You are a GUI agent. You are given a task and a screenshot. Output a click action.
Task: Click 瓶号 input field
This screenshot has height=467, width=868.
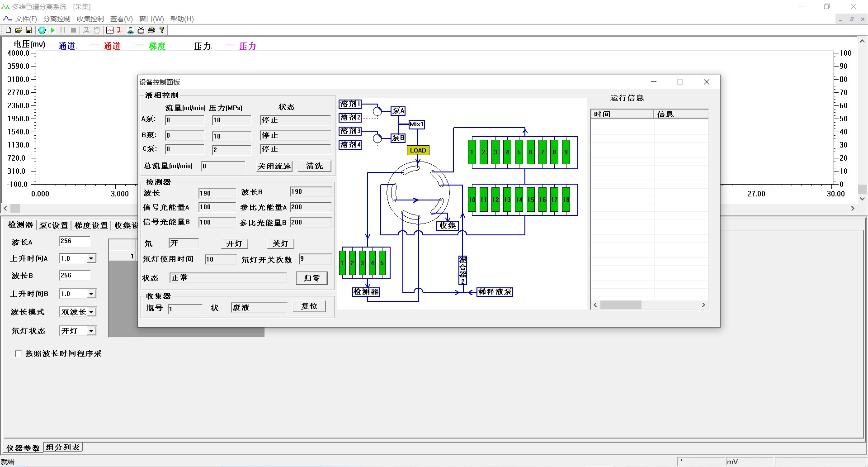tap(185, 309)
